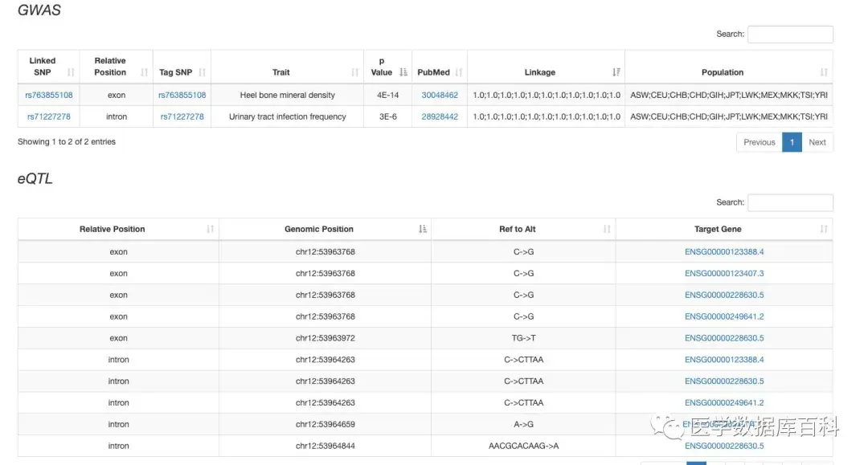Focus the GWAS table Search field
868x465 pixels.
pos(790,35)
